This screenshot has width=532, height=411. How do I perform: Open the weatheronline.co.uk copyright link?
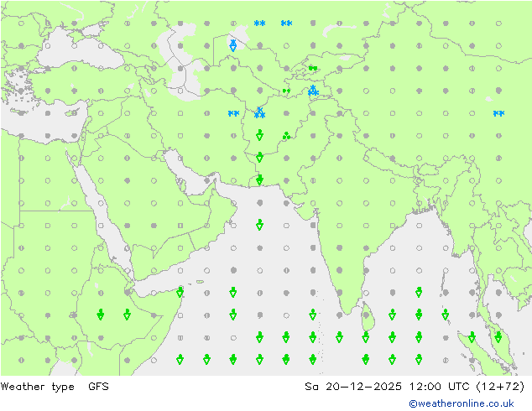pyautogui.click(x=462, y=403)
